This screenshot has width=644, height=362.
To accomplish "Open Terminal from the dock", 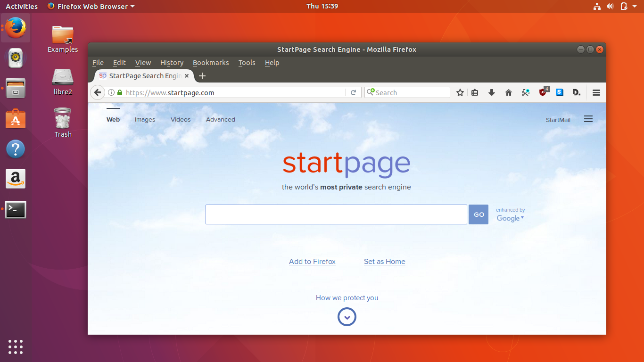I will pyautogui.click(x=16, y=209).
